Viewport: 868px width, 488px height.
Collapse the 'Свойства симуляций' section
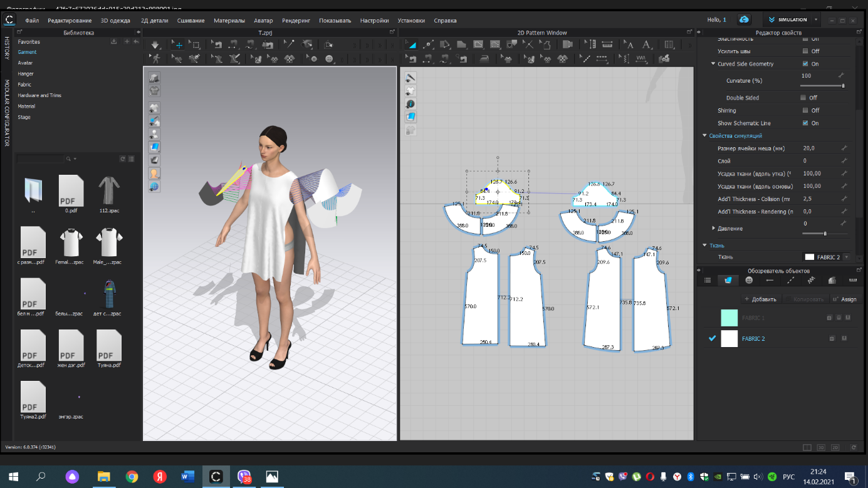coord(705,136)
